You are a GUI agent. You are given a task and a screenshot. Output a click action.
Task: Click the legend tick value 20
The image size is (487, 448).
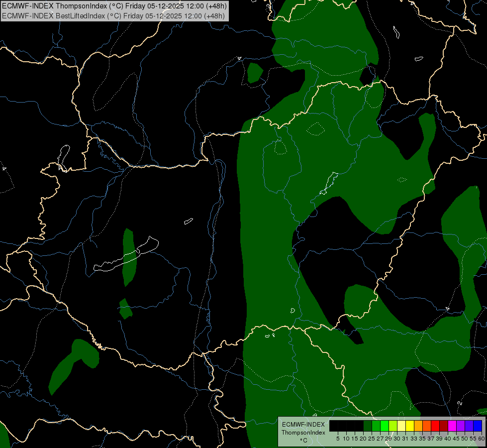[363, 439]
